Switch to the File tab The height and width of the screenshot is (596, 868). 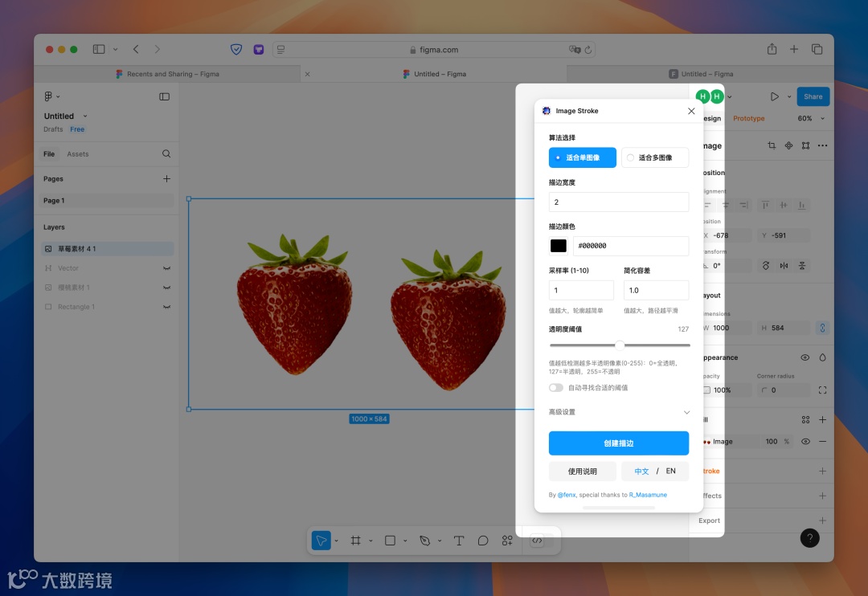tap(49, 154)
